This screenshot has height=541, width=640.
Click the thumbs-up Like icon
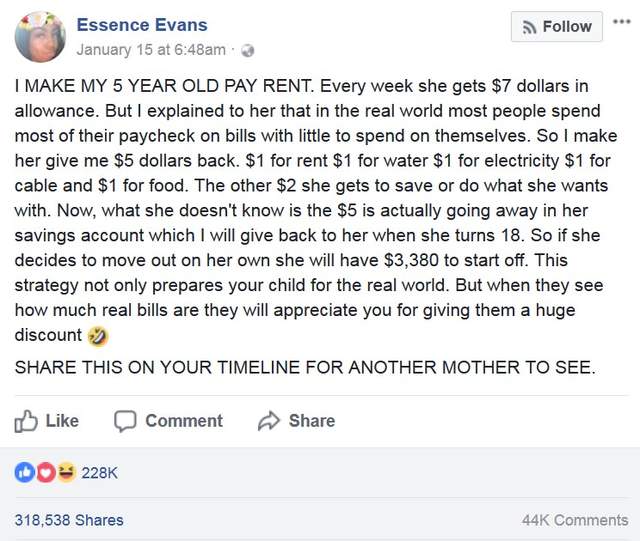[x=26, y=421]
